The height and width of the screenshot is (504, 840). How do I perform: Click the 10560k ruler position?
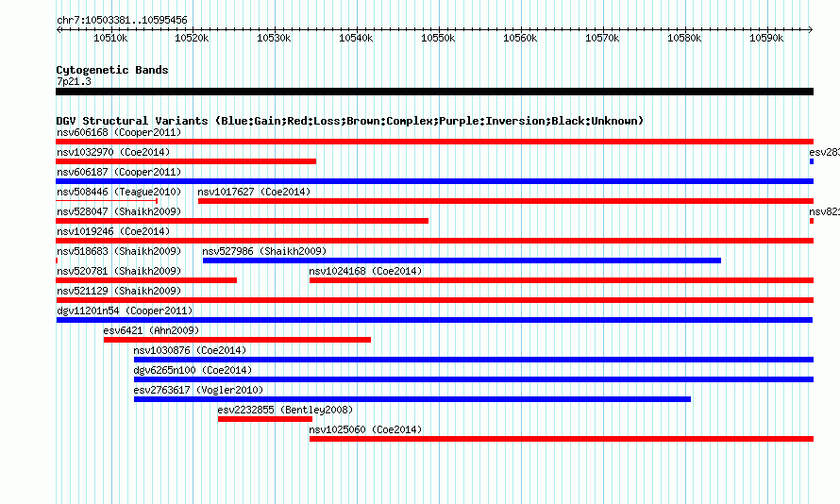[x=520, y=38]
